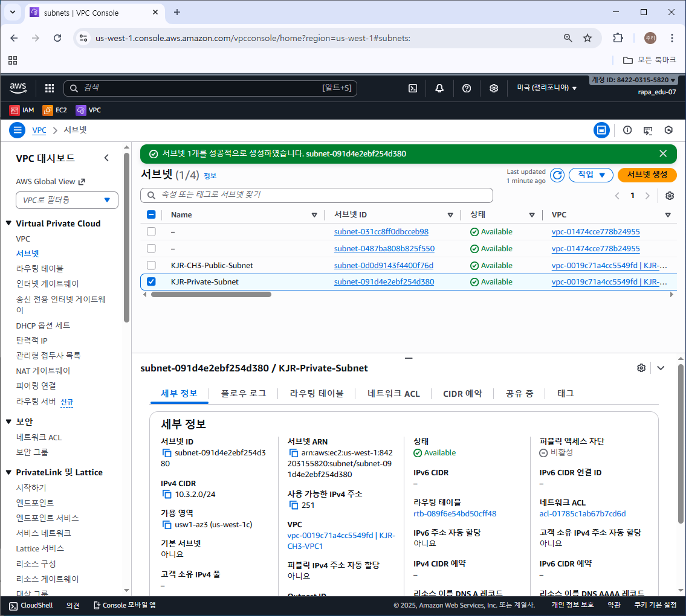Switch to the 공유 중 tab
Viewport: 686px width, 616px height.
tap(519, 394)
